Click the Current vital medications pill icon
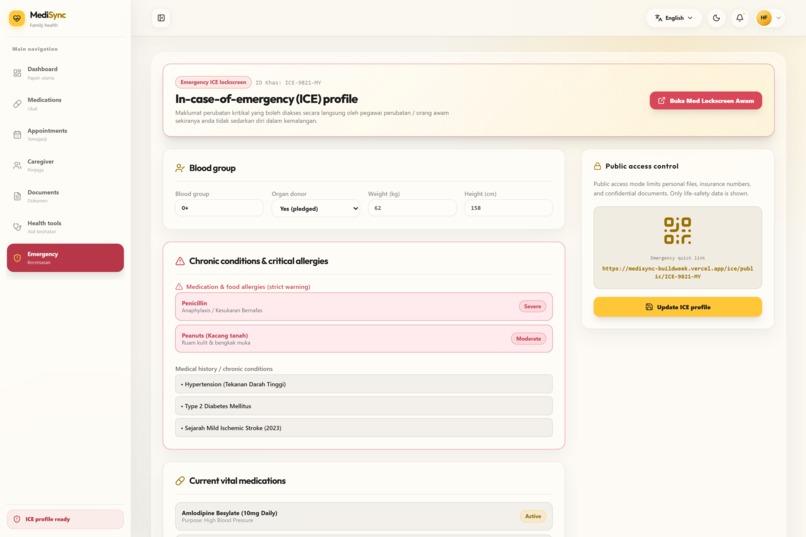The width and height of the screenshot is (806, 537). [180, 481]
